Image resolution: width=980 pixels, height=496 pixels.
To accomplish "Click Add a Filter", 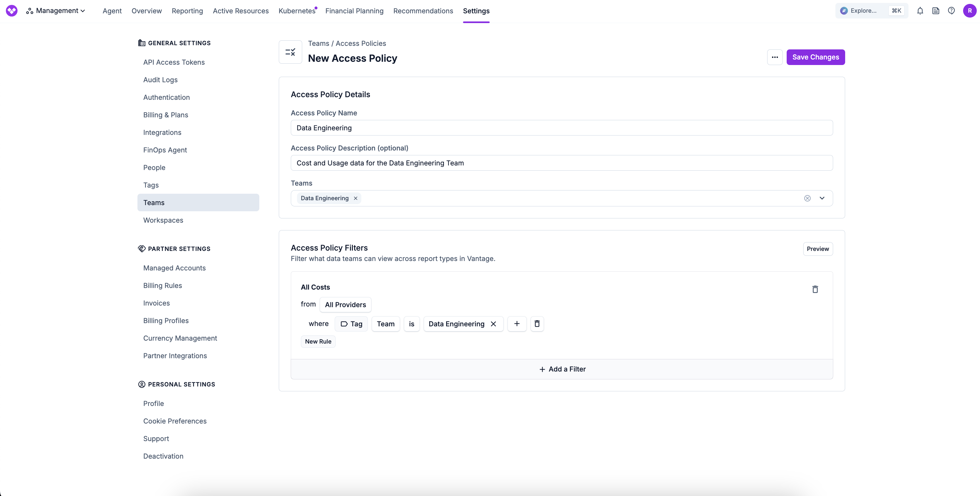I will coord(562,369).
